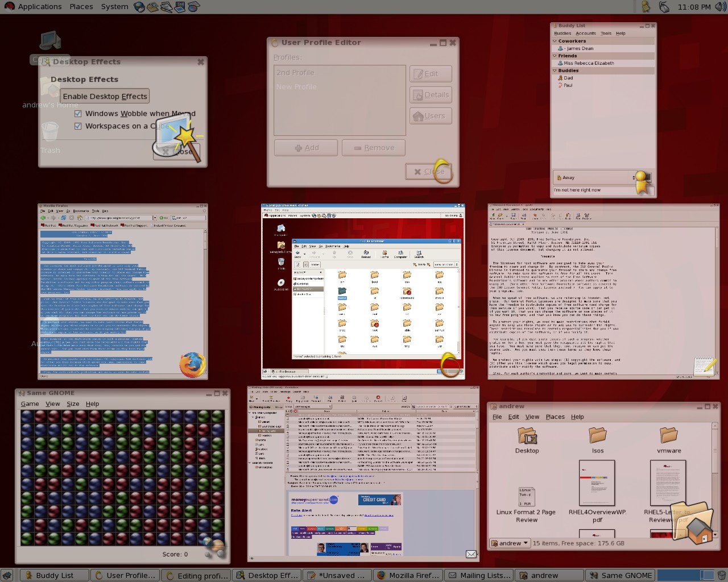The height and width of the screenshot is (582, 728).
Task: Click the Computer icon on the desktop
Action: pyautogui.click(x=50, y=41)
